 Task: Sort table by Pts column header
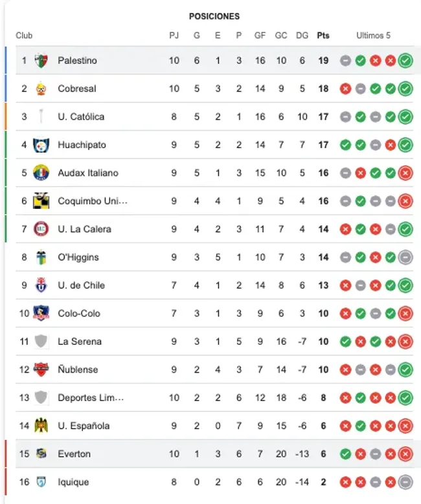tap(323, 36)
